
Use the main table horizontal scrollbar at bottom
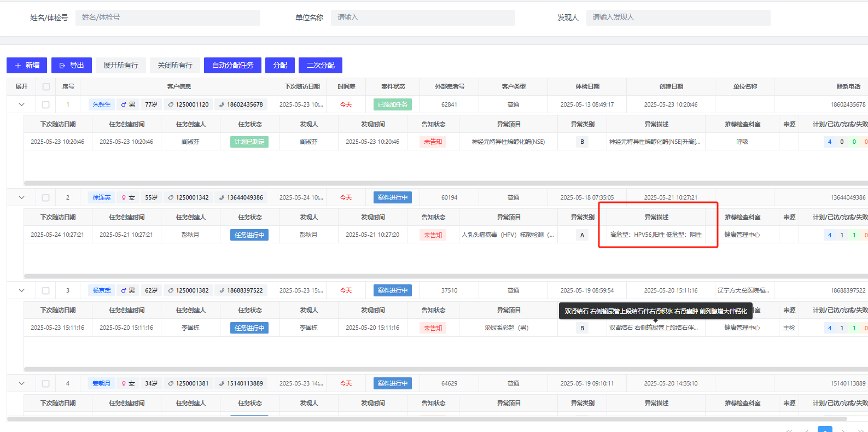(x=427, y=419)
